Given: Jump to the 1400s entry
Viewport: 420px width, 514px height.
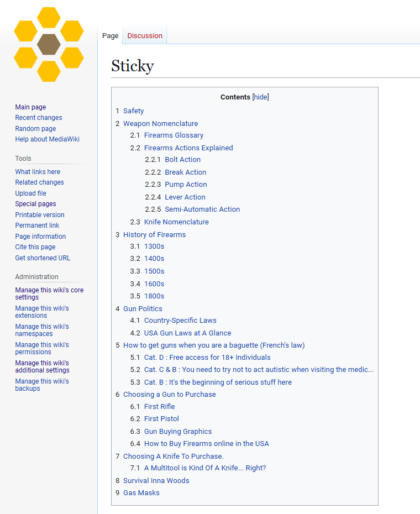Looking at the screenshot, I should (154, 259).
